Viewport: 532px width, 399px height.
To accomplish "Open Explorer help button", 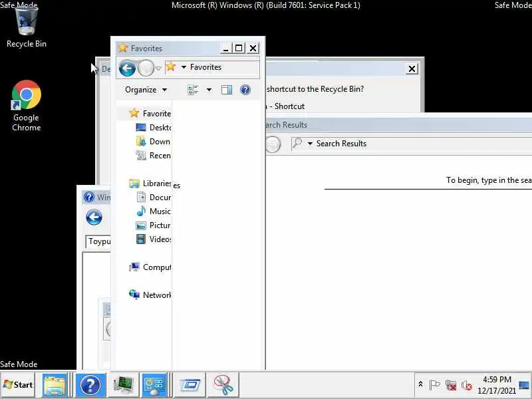I will pos(245,90).
